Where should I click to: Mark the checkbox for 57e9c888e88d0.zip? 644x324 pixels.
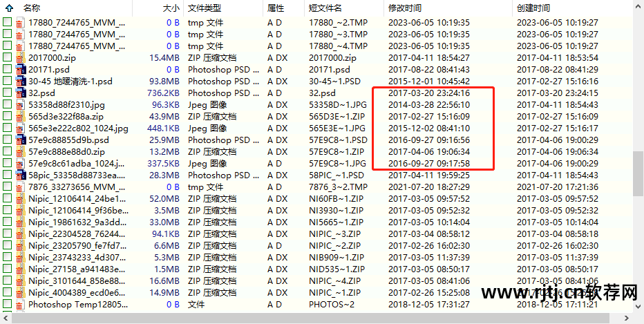[7, 151]
